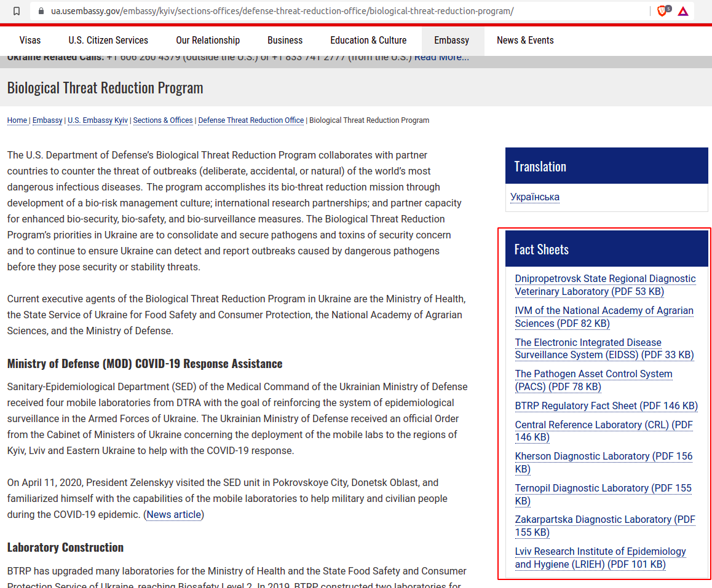712x588 pixels.
Task: Click the site security lock icon
Action: tap(41, 11)
